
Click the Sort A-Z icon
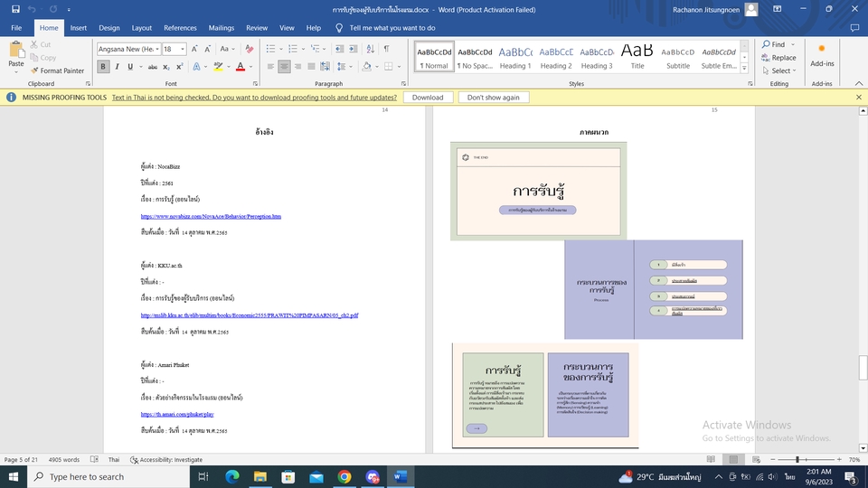tap(371, 49)
